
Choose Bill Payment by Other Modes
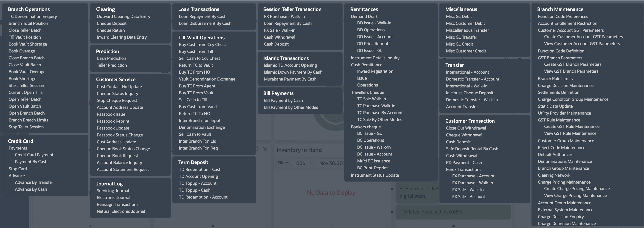(291, 107)
